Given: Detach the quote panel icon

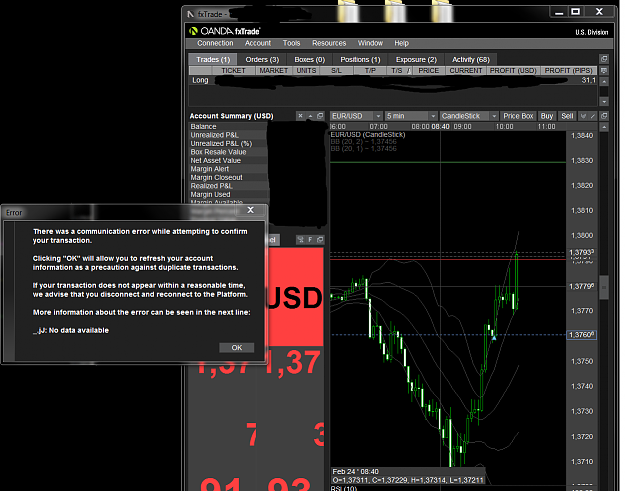Looking at the screenshot, I should point(320,240).
